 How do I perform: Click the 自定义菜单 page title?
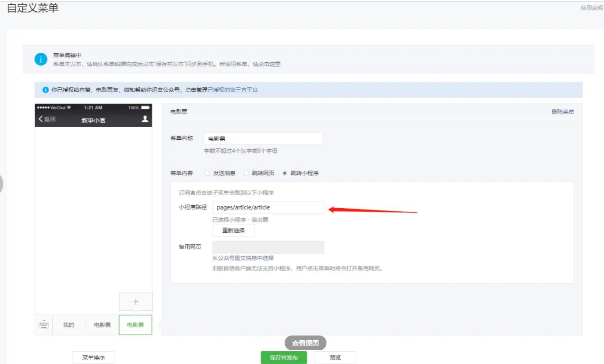[33, 8]
